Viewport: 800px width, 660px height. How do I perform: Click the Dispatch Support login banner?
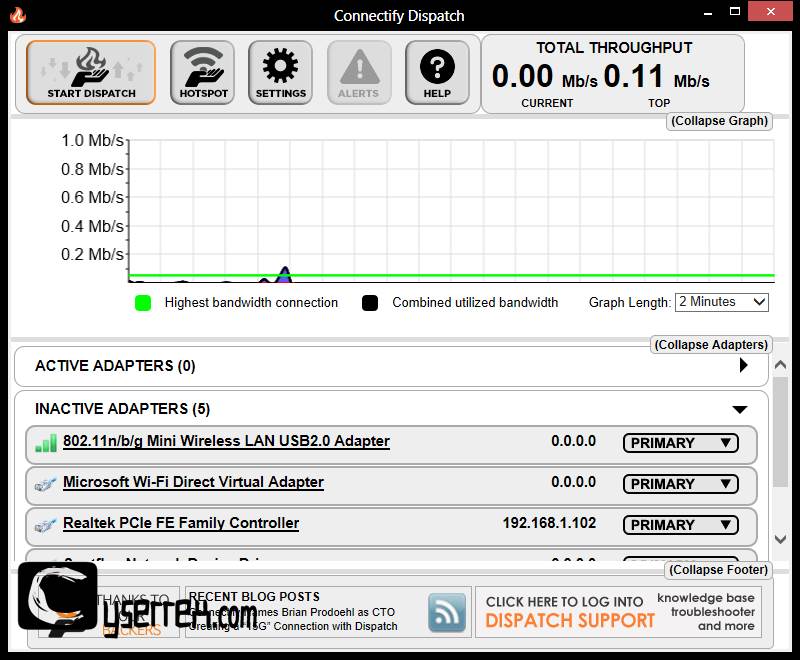tap(618, 612)
